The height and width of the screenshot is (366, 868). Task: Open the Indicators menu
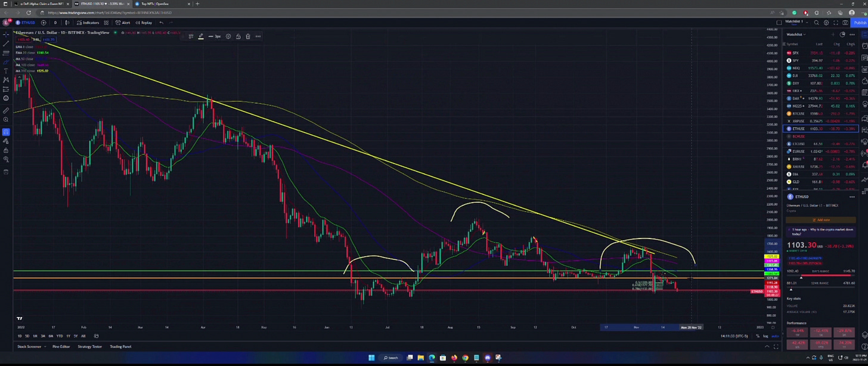pyautogui.click(x=88, y=23)
